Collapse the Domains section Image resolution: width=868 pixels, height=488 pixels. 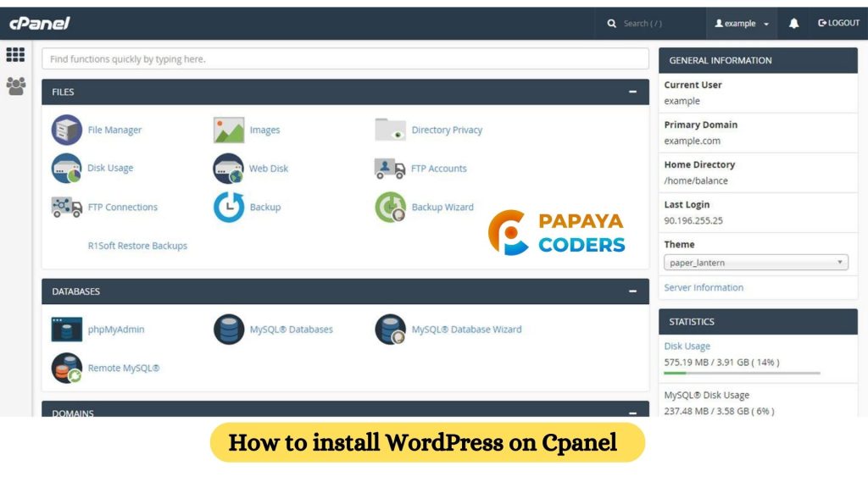click(x=632, y=413)
